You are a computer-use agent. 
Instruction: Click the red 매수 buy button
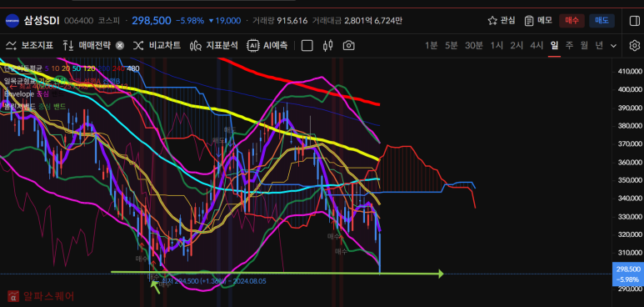(572, 20)
